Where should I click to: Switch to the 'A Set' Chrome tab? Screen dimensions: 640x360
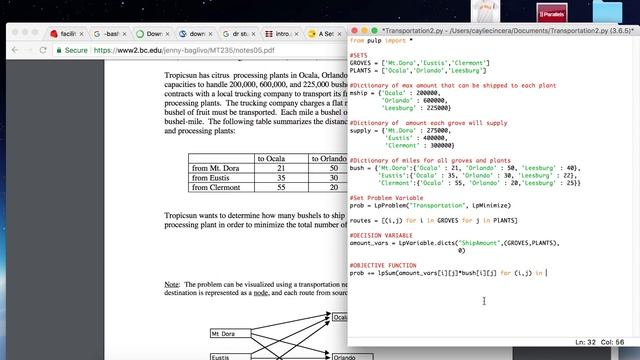click(325, 34)
